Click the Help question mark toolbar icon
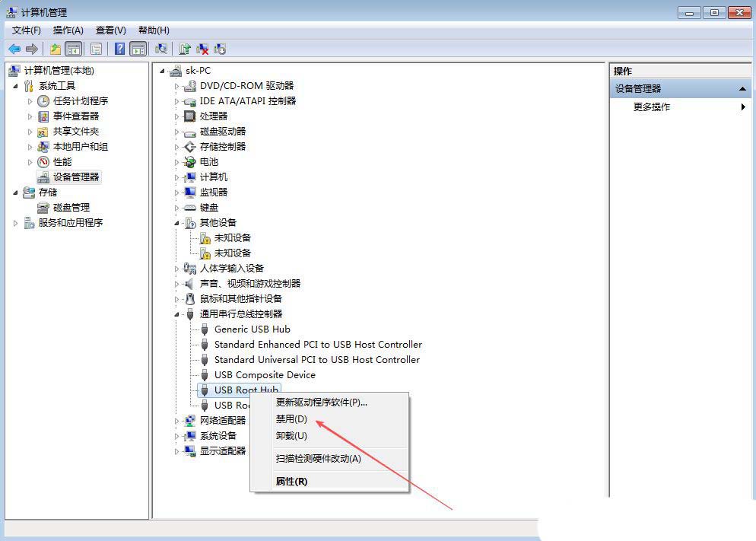This screenshot has width=756, height=541. tap(119, 49)
